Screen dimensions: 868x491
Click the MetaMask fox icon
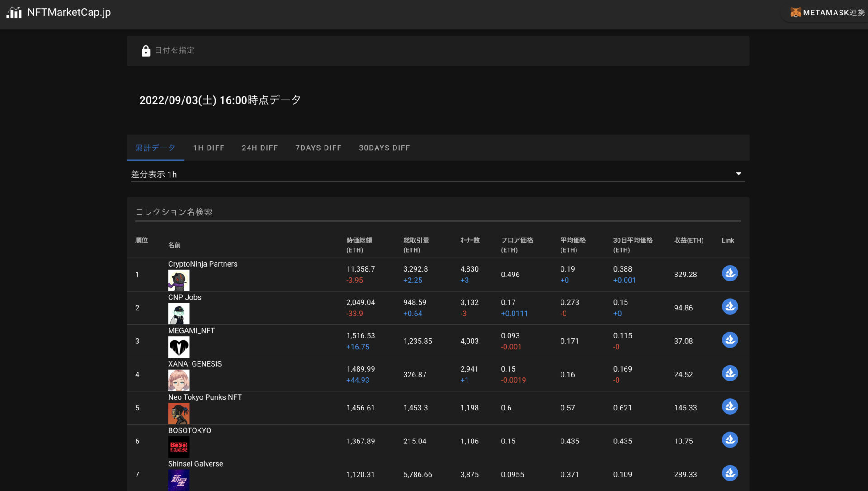(795, 12)
